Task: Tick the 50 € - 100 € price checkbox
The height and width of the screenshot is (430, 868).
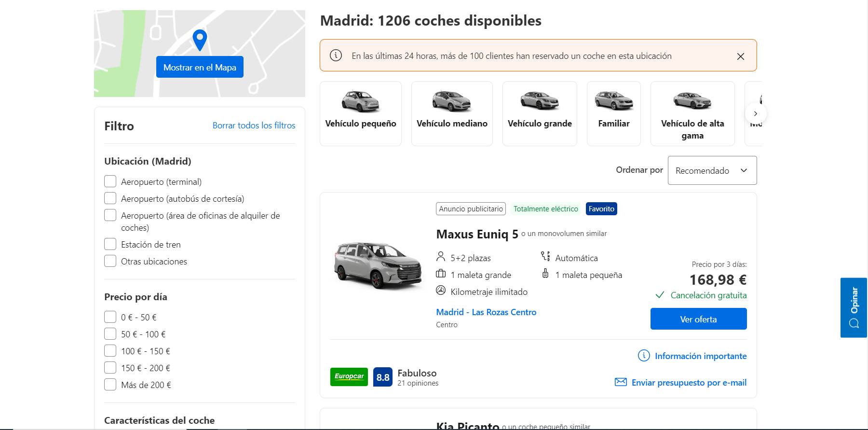Action: 110,334
